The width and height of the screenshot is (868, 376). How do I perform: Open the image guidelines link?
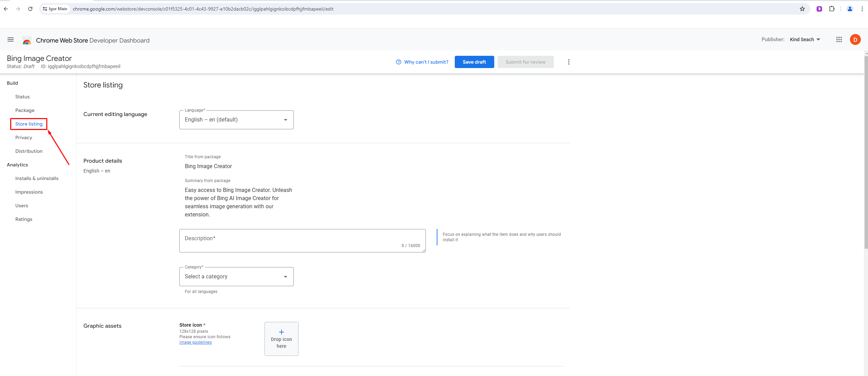click(195, 342)
